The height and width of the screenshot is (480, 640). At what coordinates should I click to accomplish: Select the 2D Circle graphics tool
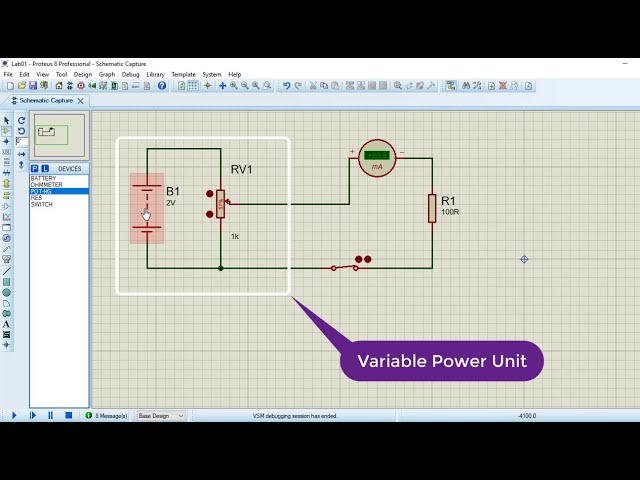6,293
